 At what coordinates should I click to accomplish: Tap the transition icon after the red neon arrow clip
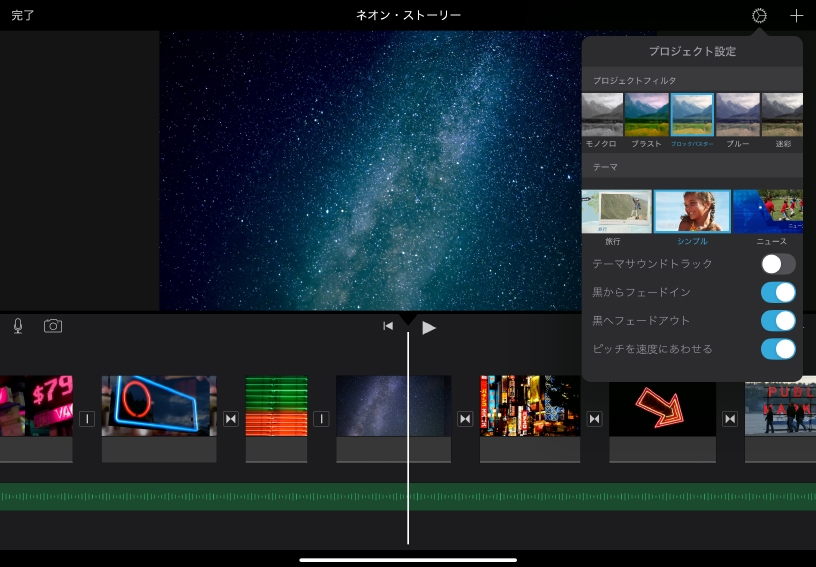pyautogui.click(x=730, y=419)
